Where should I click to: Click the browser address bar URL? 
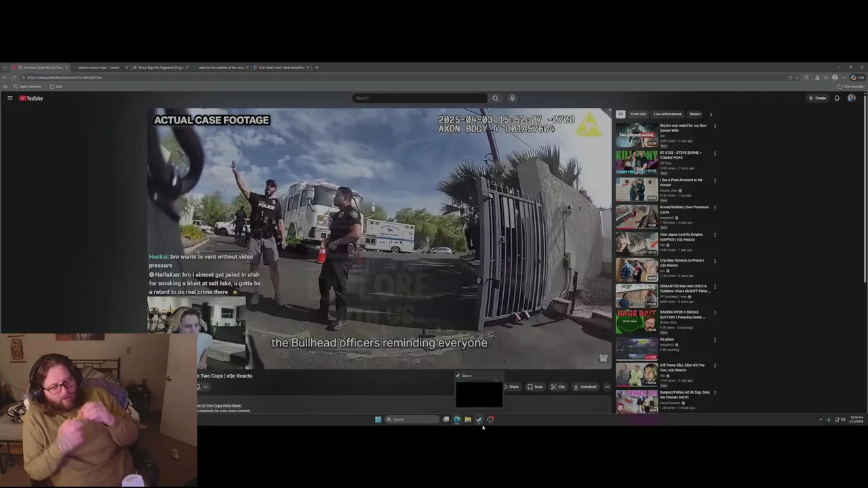pos(64,77)
